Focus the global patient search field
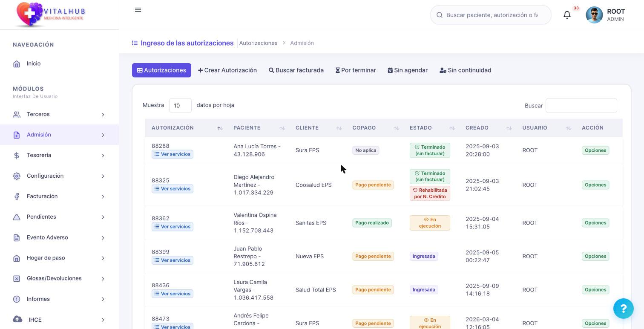 tap(491, 15)
